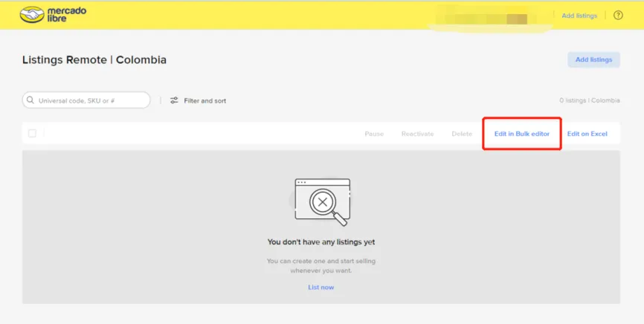Open Edit in Bulk editor
The width and height of the screenshot is (644, 324).
pyautogui.click(x=521, y=134)
